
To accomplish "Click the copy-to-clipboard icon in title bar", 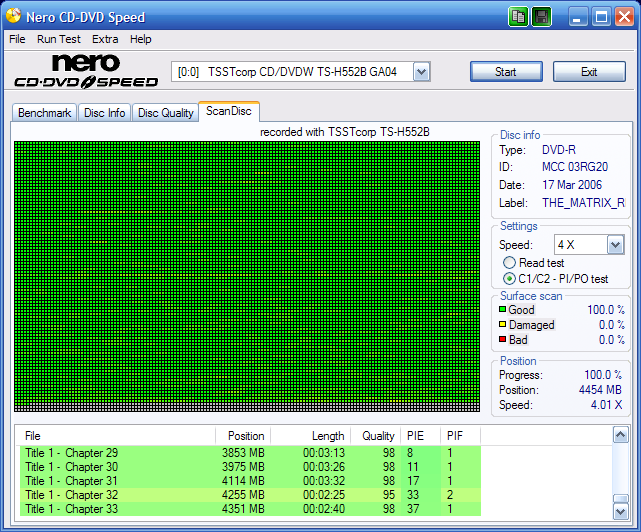I will (518, 17).
